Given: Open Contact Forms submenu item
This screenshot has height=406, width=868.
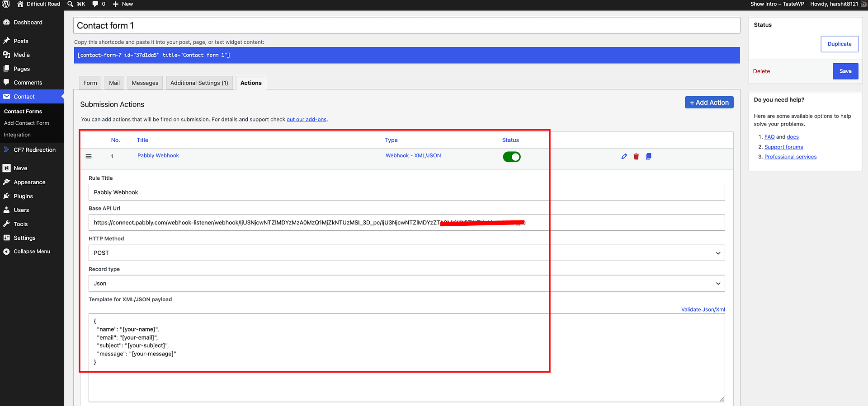Looking at the screenshot, I should click(x=23, y=112).
